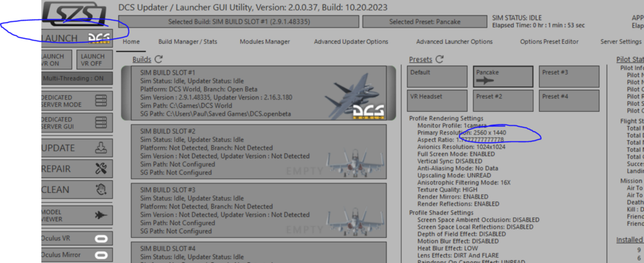Choose the VR Headset preset
The width and height of the screenshot is (644, 263).
pyautogui.click(x=437, y=100)
